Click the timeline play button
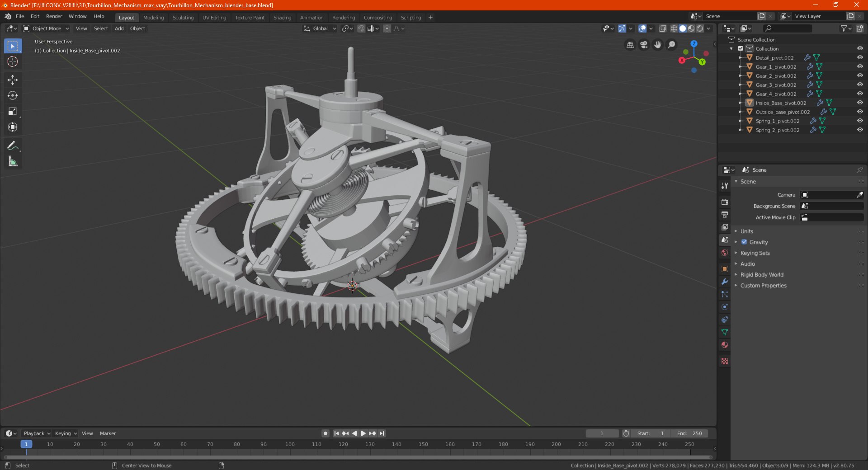Screen dimensions: 868x470 pyautogui.click(x=363, y=433)
